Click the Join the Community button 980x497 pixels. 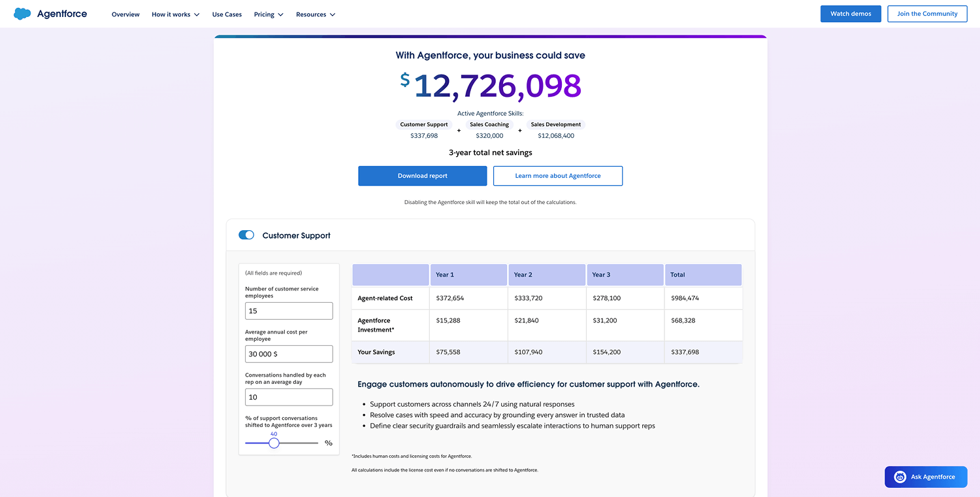(927, 14)
